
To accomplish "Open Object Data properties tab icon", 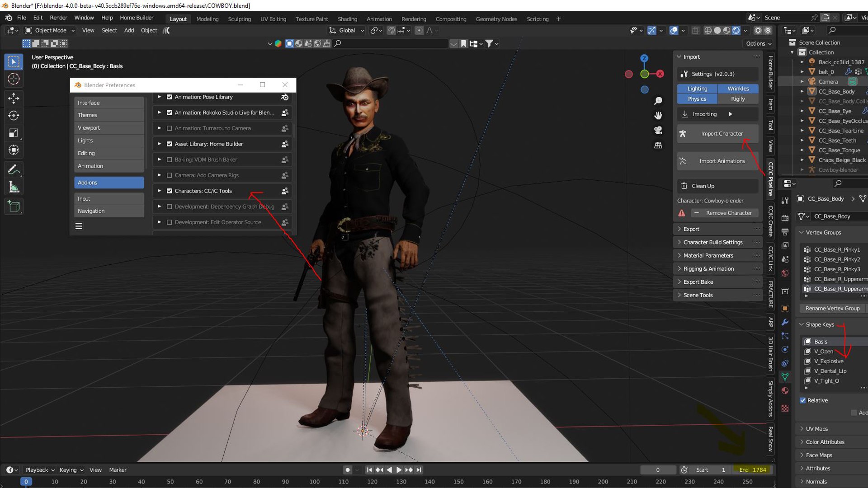I will [785, 377].
